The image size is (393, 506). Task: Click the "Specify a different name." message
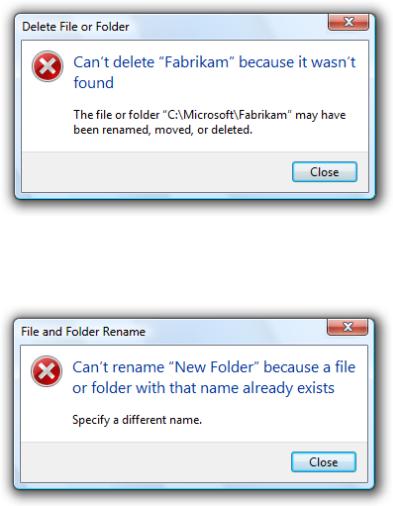pos(137,420)
